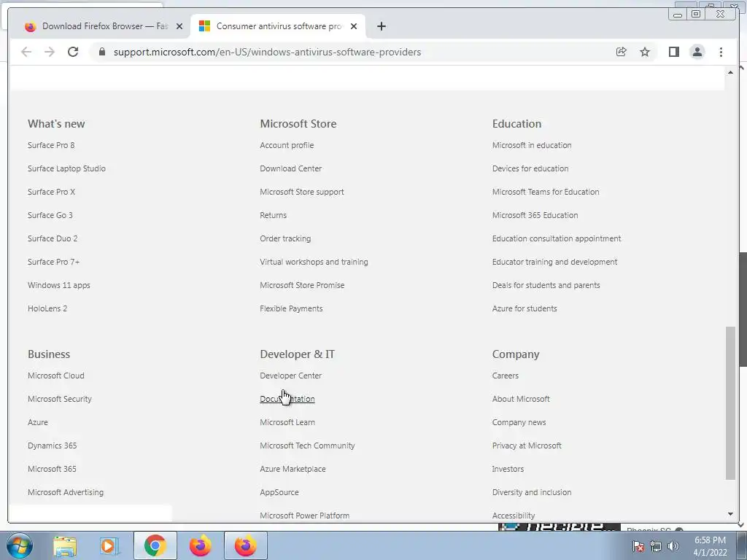This screenshot has width=747, height=560.
Task: Open the Diversity and inclusion link
Action: pos(532,492)
